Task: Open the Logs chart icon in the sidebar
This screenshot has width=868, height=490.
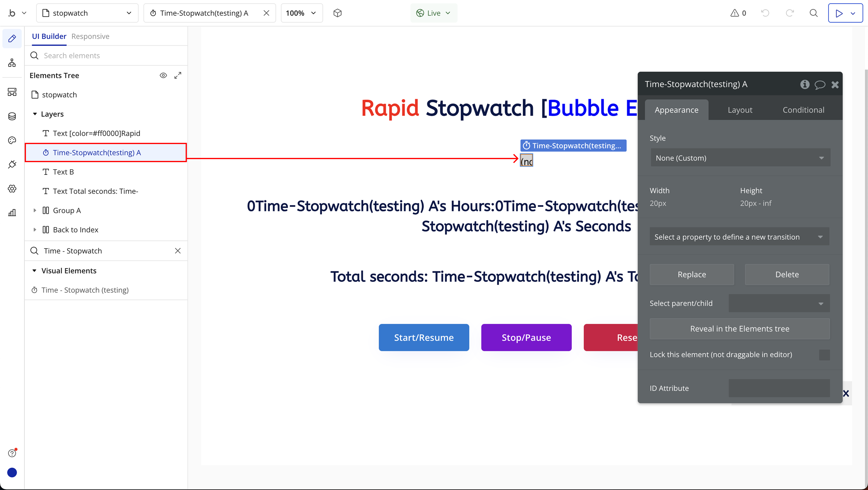Action: (x=12, y=213)
